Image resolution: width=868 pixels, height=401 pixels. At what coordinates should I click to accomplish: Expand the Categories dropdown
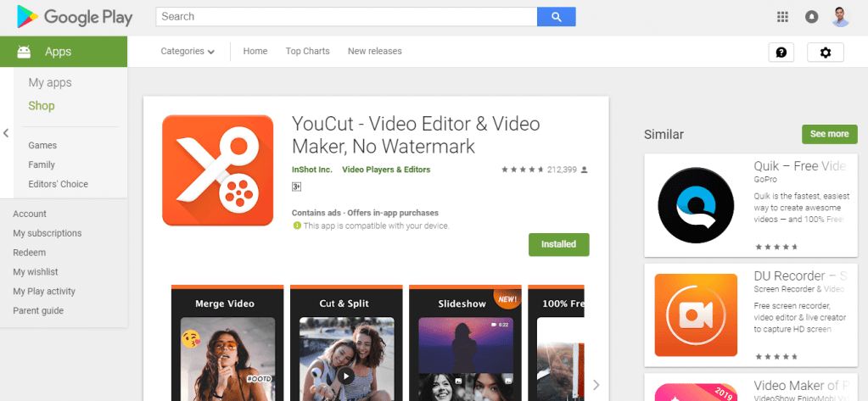[188, 52]
